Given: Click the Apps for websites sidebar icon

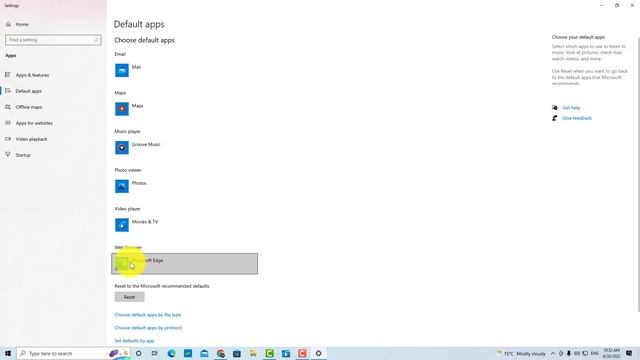Looking at the screenshot, I should coord(8,123).
